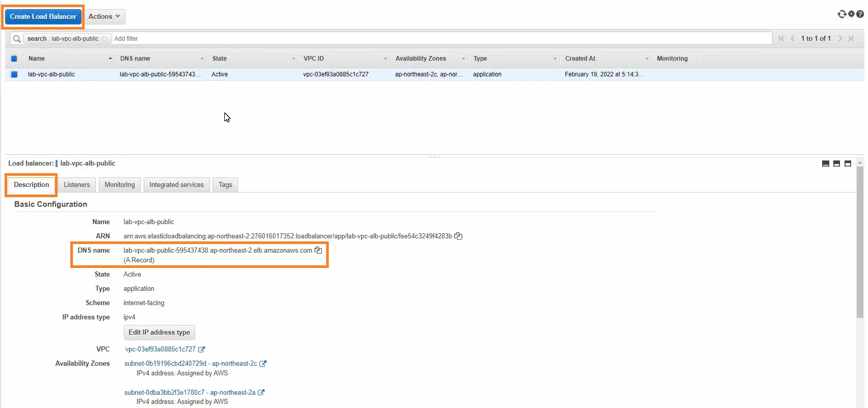This screenshot has height=408, width=868.
Task: Open Created At column dropdown arrow
Action: tap(647, 59)
